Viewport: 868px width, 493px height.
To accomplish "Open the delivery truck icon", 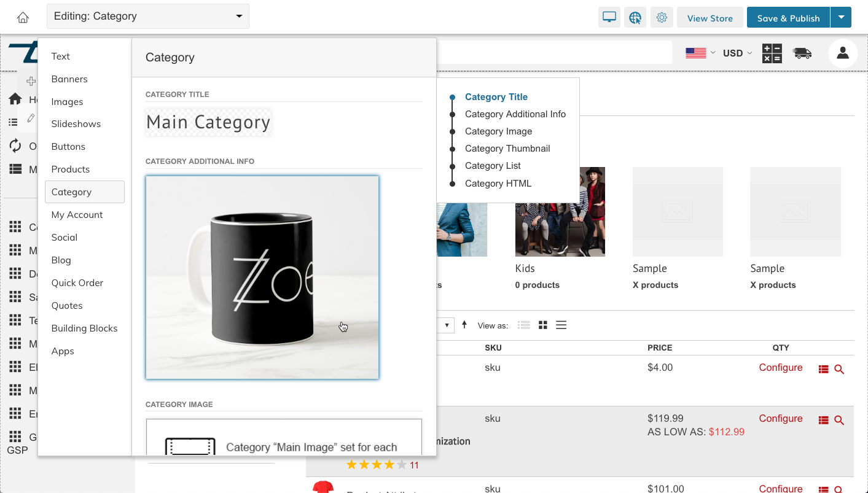I will point(802,53).
